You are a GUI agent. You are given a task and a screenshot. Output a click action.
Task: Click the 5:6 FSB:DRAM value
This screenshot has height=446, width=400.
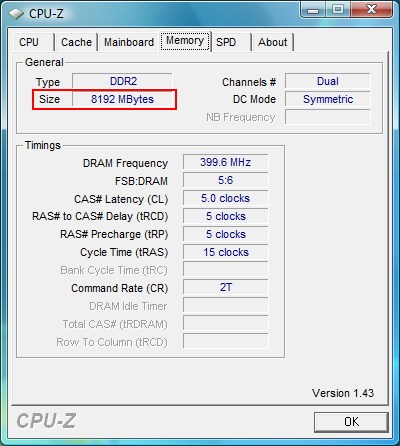point(226,180)
